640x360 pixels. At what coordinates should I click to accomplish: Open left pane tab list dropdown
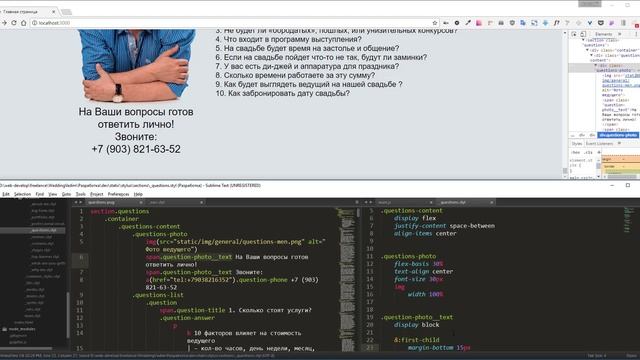357,202
